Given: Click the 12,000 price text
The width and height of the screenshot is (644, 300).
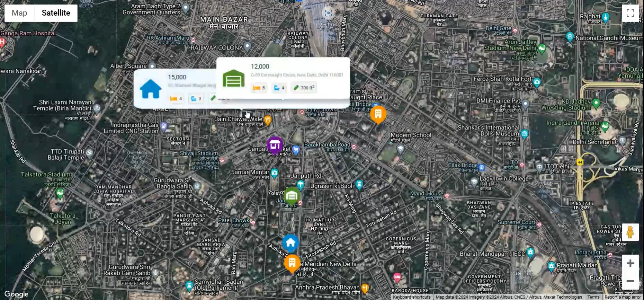Looking at the screenshot, I should pos(260,67).
